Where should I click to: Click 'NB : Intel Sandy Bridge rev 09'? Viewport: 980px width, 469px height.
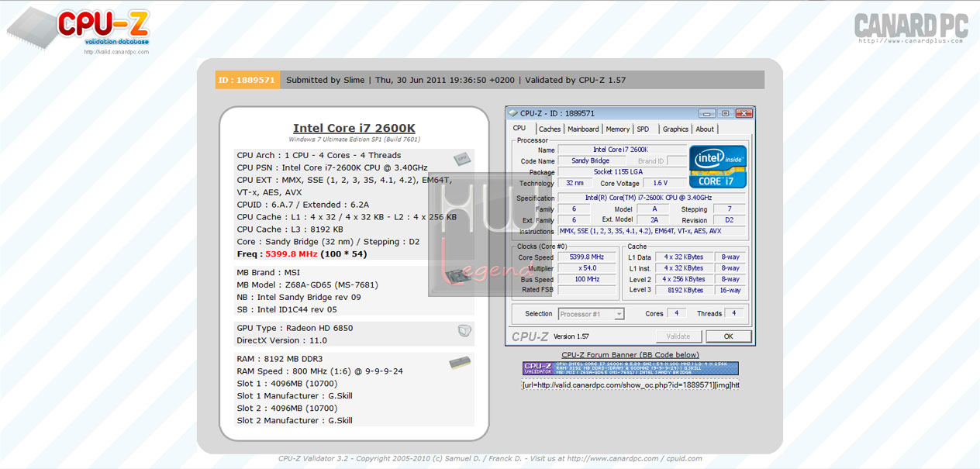click(x=298, y=298)
